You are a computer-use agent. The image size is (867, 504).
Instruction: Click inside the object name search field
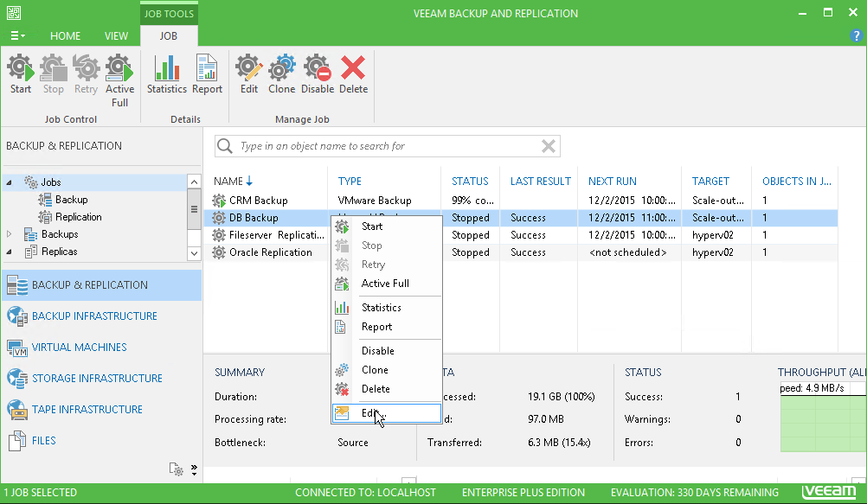coord(387,146)
